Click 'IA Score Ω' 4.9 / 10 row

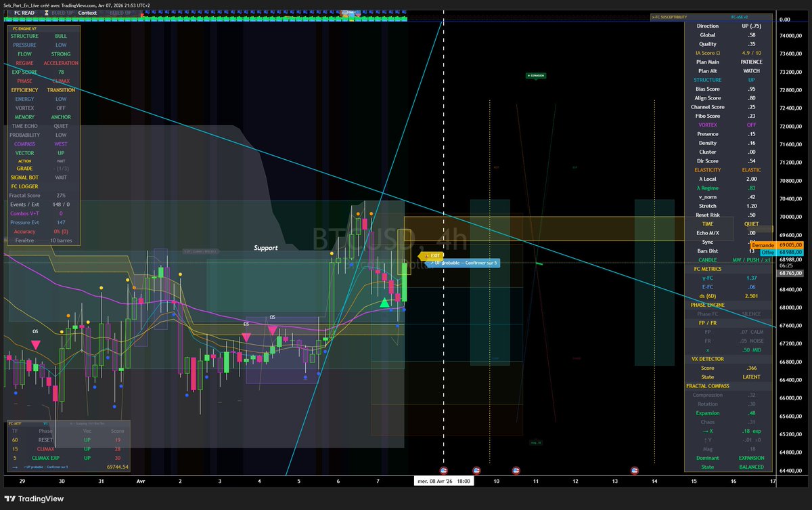tap(729, 53)
